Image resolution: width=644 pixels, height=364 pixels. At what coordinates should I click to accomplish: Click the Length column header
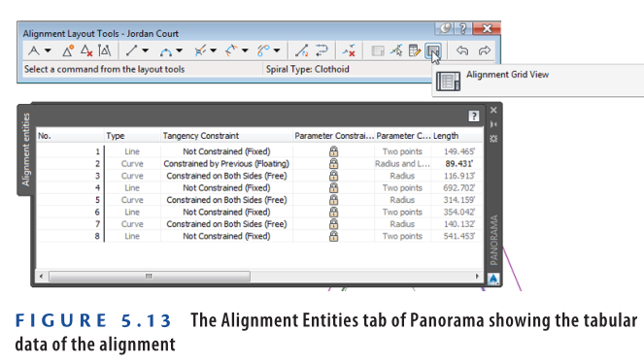pos(457,136)
